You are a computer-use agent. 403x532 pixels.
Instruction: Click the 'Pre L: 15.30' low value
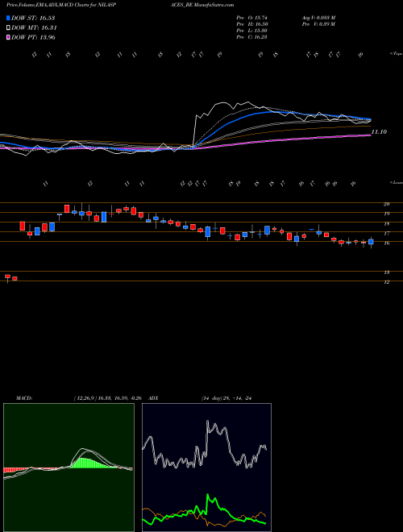[251, 31]
